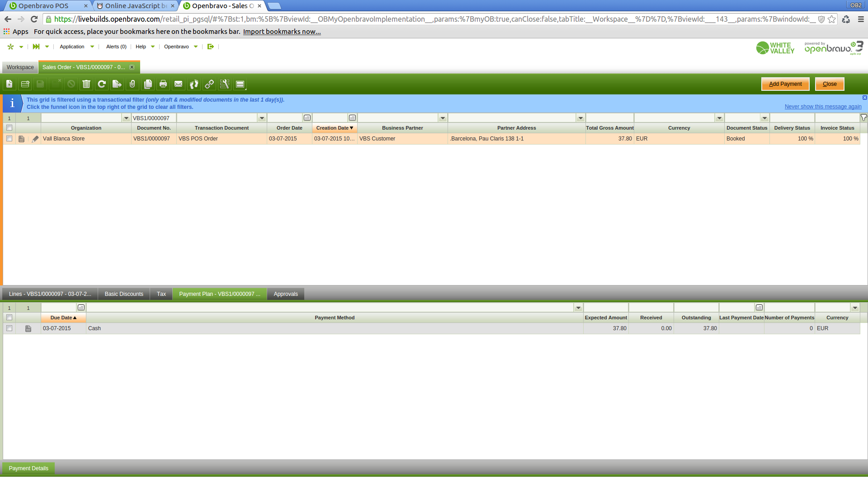Open the wrench customize-form icon
The height and width of the screenshot is (477, 868).
pyautogui.click(x=225, y=84)
